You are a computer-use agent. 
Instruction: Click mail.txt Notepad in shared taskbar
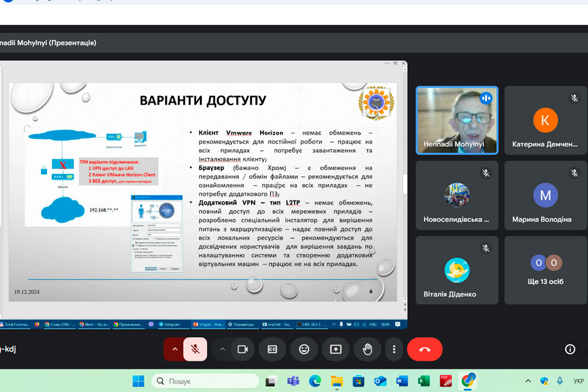[x=277, y=325]
